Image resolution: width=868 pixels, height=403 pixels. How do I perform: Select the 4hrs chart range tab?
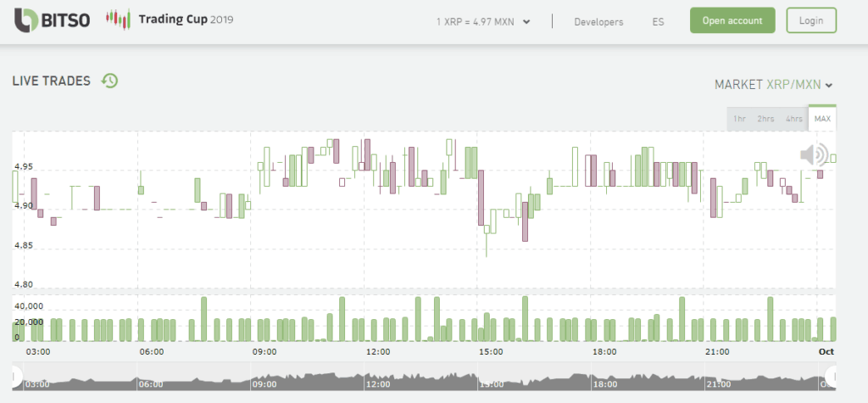[x=793, y=119]
